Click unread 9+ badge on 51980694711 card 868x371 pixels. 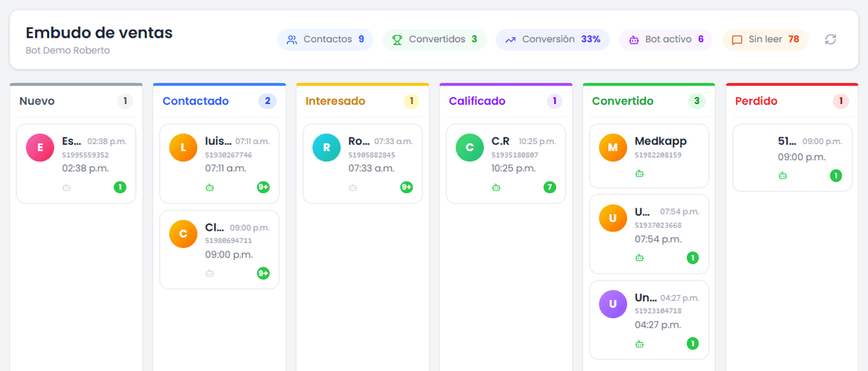[x=263, y=273]
